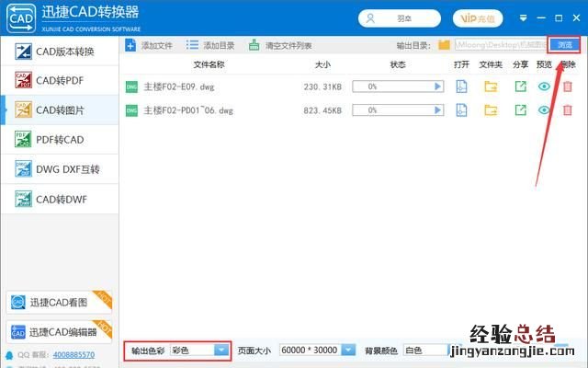Click 清空文件列表 to clear the file list
Screen dimensions: 588x368
coord(280,45)
